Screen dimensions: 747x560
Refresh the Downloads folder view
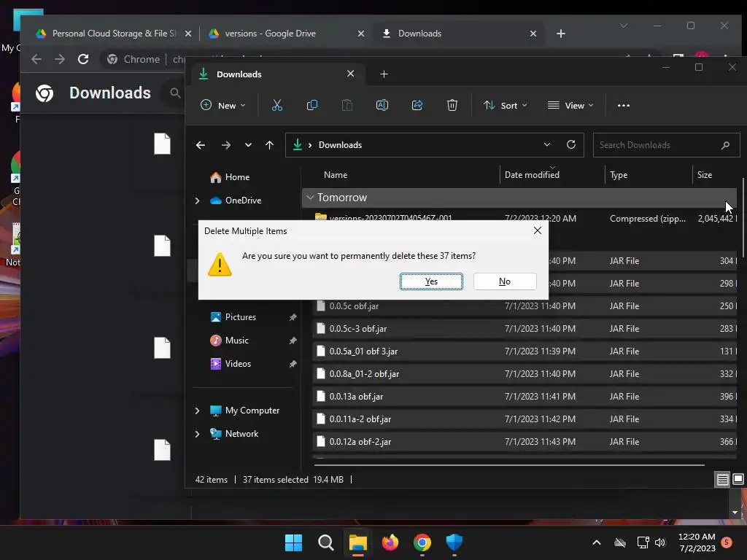point(571,145)
